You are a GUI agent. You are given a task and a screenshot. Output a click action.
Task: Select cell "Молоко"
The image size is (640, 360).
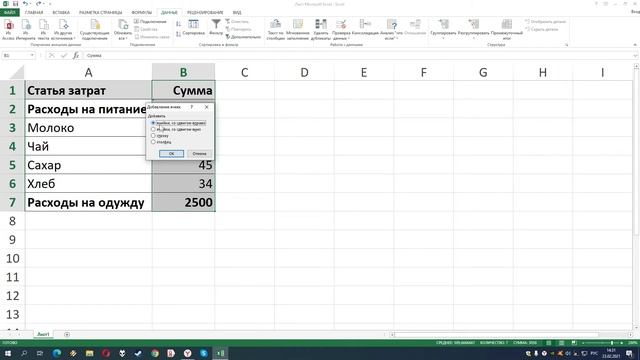[88, 128]
